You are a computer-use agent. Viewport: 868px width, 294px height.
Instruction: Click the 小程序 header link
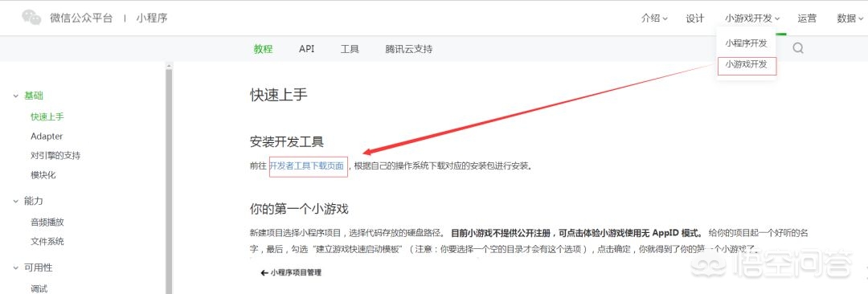point(152,18)
